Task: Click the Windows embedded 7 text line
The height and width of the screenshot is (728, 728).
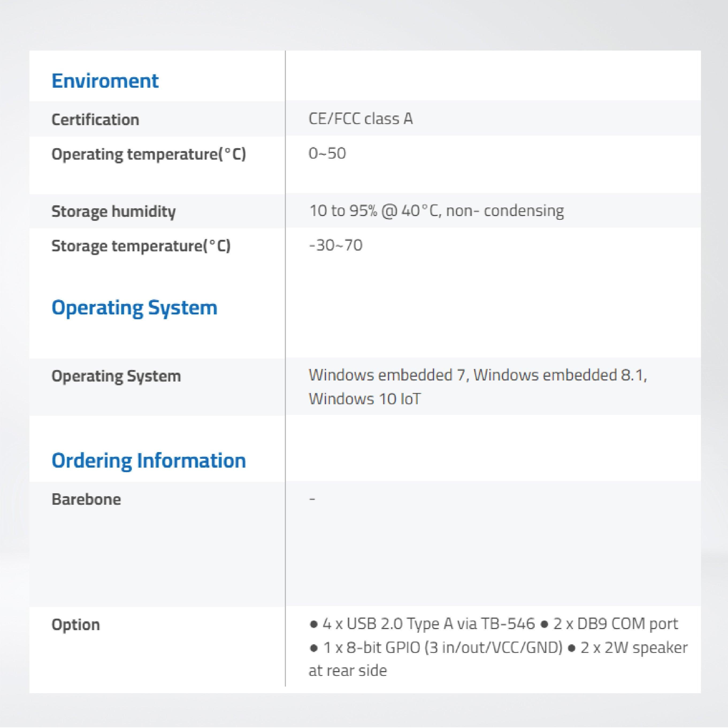Action: pos(478,375)
